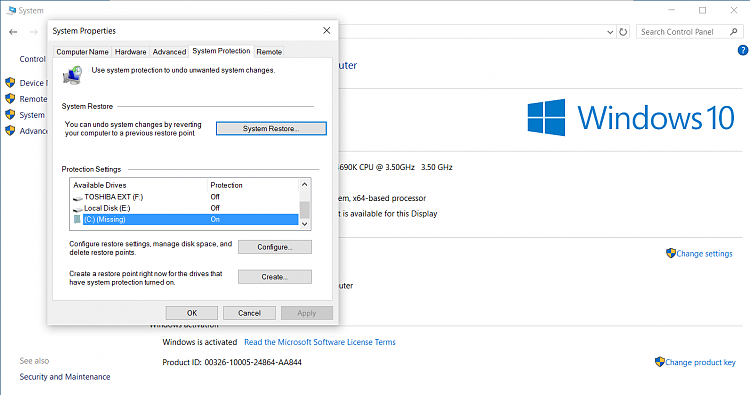The height and width of the screenshot is (395, 750).
Task: Read the Microsoft Software License Terms
Action: (320, 342)
